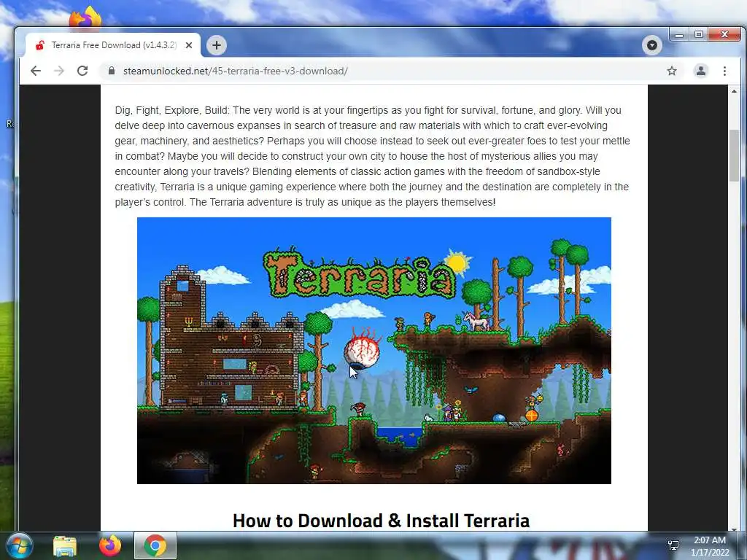Click the vertical scrollbar thumb
Screen dimensions: 747x560
click(x=734, y=155)
